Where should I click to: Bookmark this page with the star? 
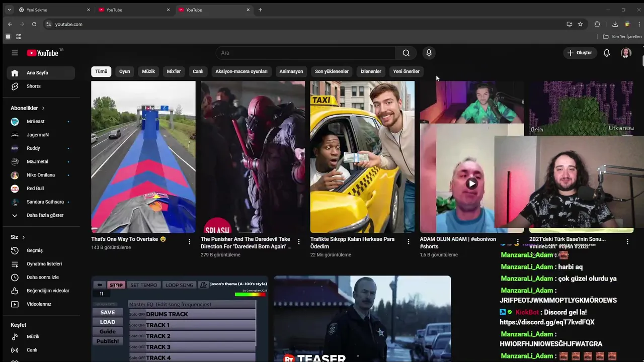coord(580,24)
